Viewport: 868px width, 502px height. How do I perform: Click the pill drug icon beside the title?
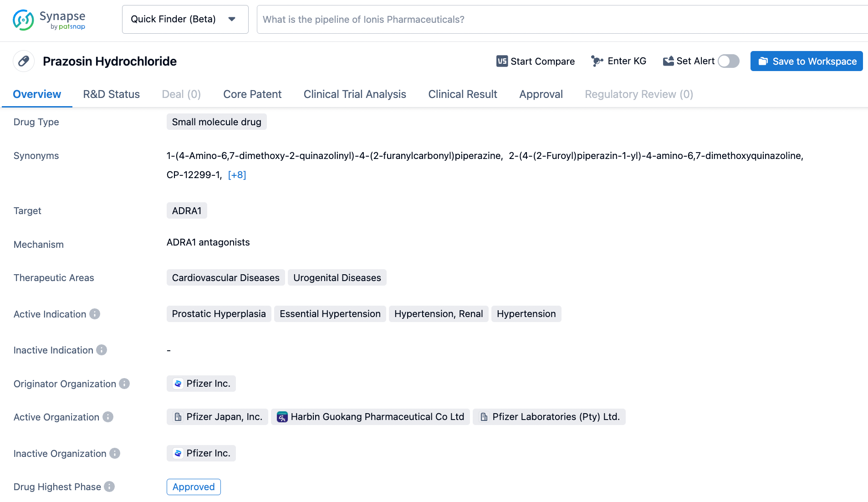[24, 61]
